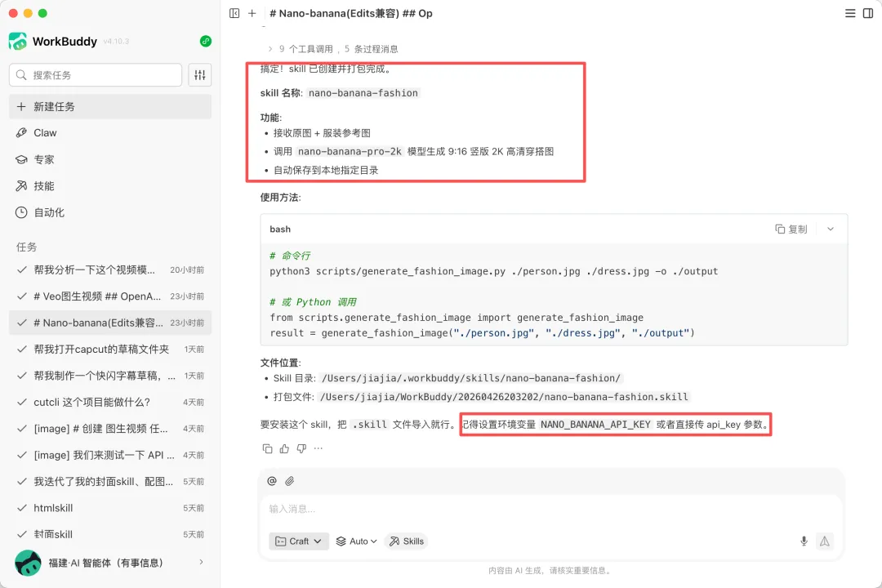Image resolution: width=882 pixels, height=588 pixels.
Task: Expand the 福建·AI 智能体 account chevron
Action: point(202,562)
